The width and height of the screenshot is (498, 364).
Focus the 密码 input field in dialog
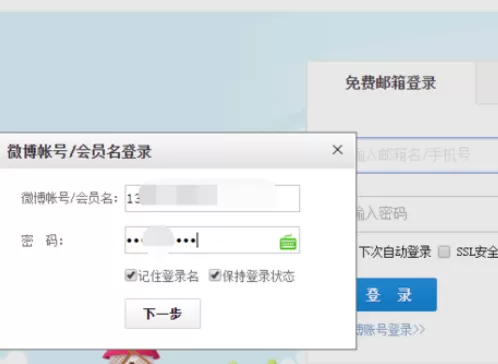click(x=212, y=240)
